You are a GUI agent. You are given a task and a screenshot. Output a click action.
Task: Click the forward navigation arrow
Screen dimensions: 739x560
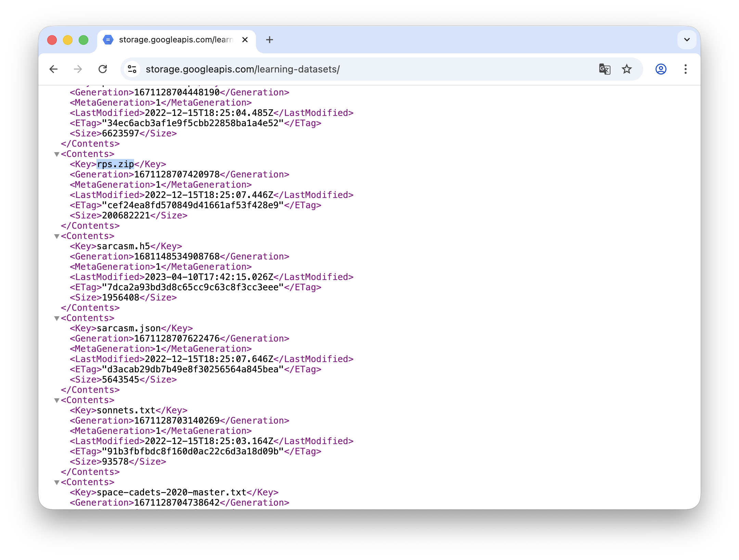(x=78, y=69)
